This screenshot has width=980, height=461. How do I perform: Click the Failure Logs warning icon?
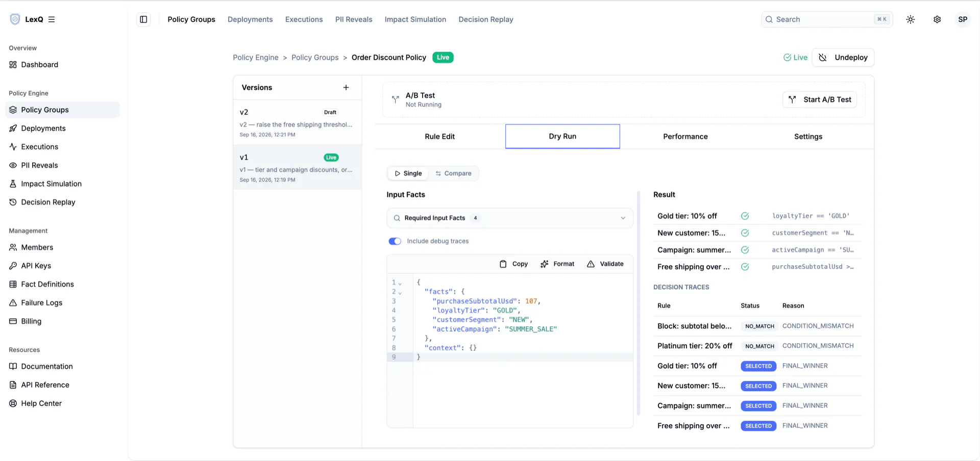pos(13,303)
